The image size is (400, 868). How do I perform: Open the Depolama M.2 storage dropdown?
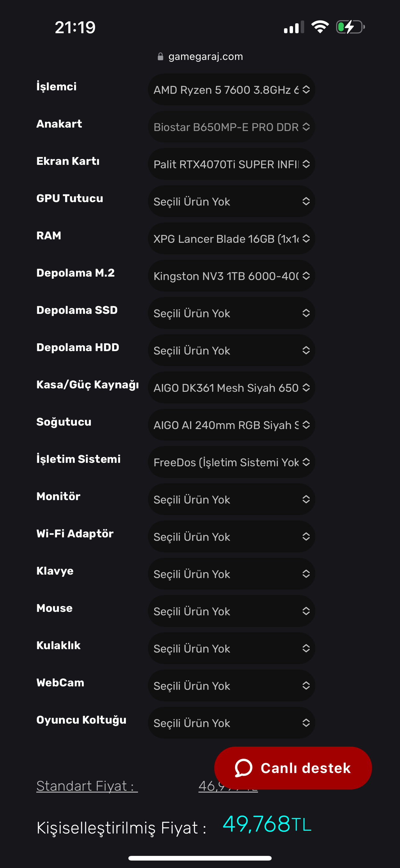click(x=231, y=276)
